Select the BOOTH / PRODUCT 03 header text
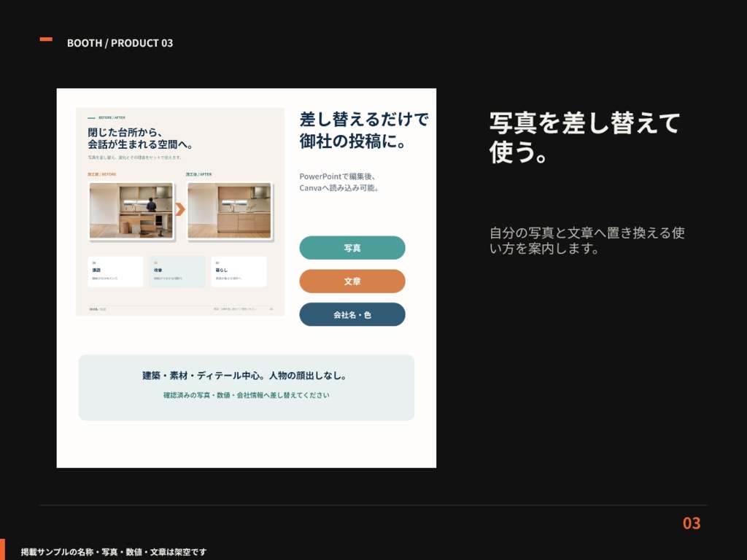This screenshot has height=560, width=747. (120, 43)
